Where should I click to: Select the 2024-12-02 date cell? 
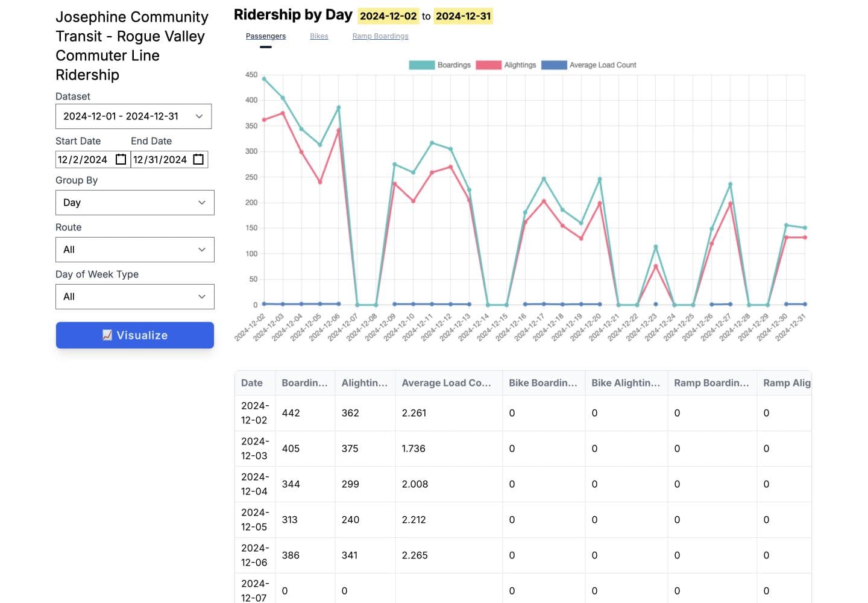(255, 413)
